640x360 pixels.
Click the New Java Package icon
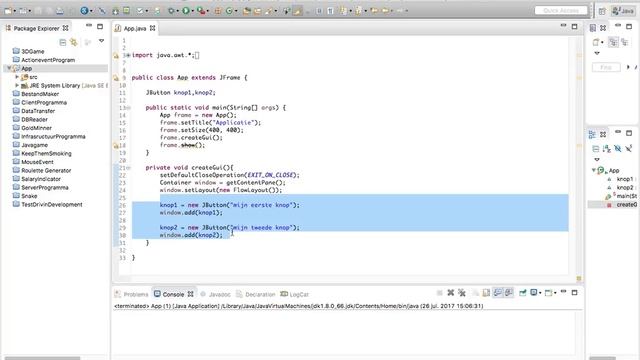[x=218, y=11]
